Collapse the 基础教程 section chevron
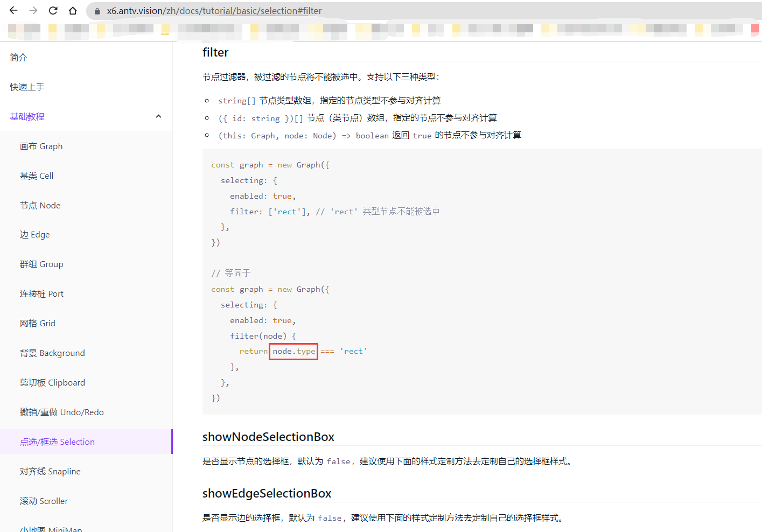 point(158,116)
